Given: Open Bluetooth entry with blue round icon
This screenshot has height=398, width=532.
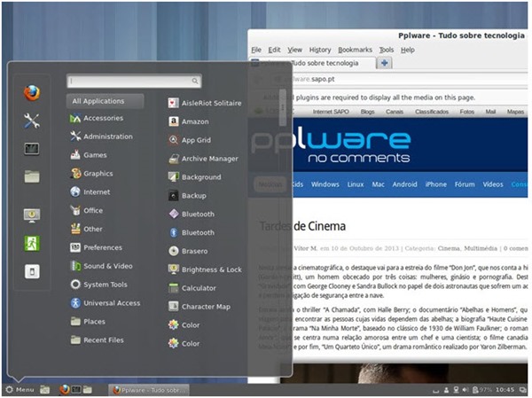Looking at the screenshot, I should click(192, 232).
